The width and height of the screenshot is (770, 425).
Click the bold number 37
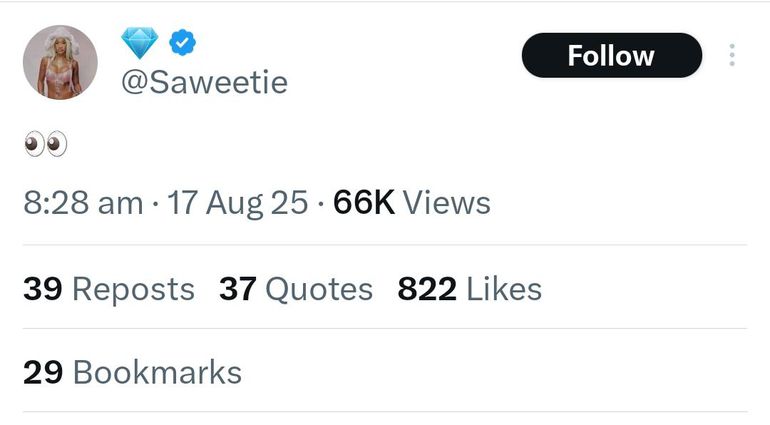237,289
